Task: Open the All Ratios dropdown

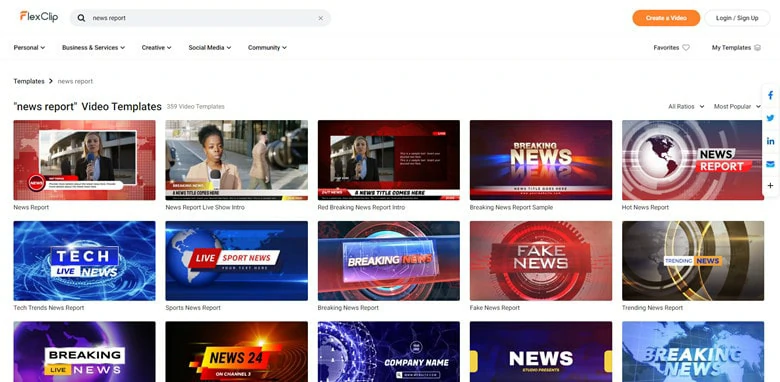Action: (x=686, y=106)
